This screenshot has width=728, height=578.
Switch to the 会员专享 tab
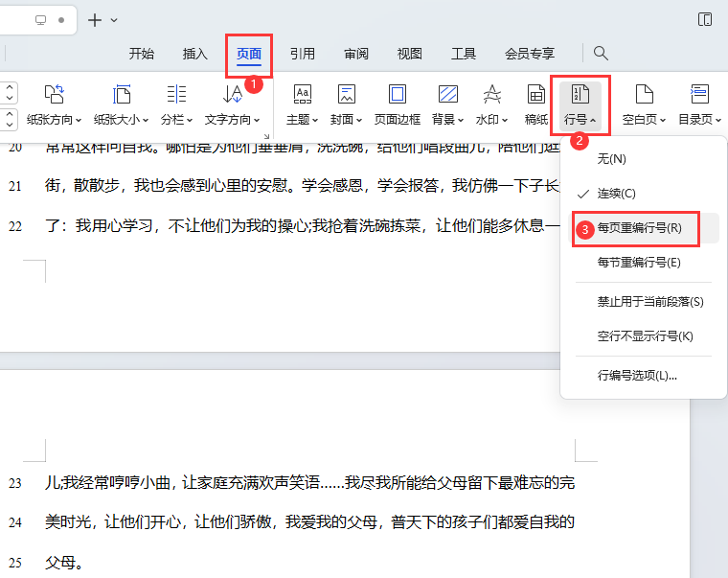point(530,54)
